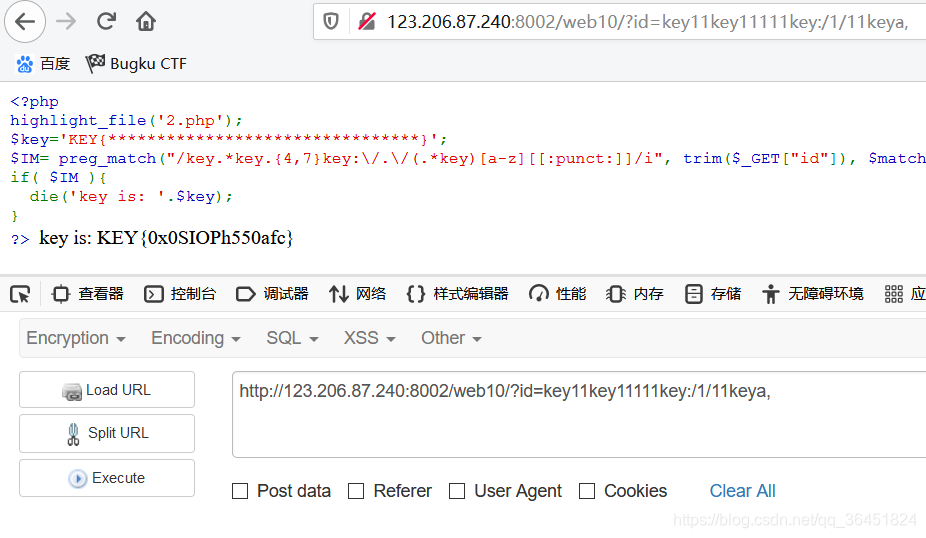Image resolution: width=926 pixels, height=538 pixels.
Task: Open the 无障碍环境 accessibility tab
Action: [813, 294]
